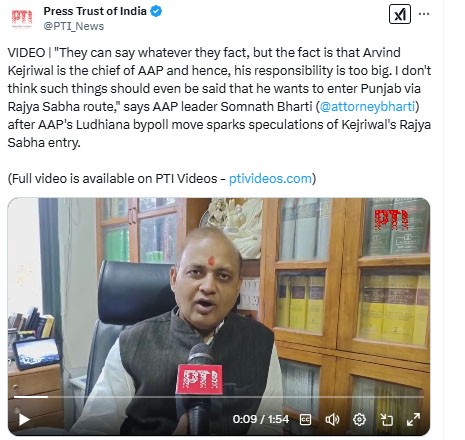This screenshot has height=440, width=465.
Task: Toggle closed captions on the video
Action: pyautogui.click(x=306, y=420)
